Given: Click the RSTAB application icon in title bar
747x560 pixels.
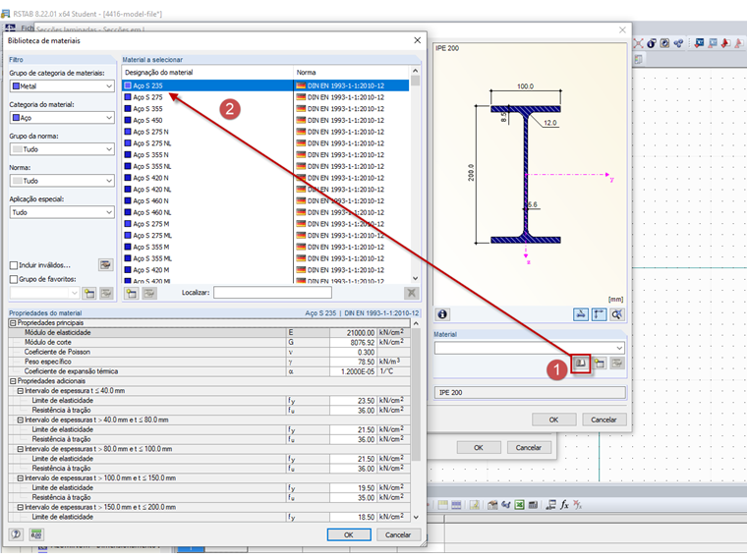Looking at the screenshot, I should pos(5,14).
